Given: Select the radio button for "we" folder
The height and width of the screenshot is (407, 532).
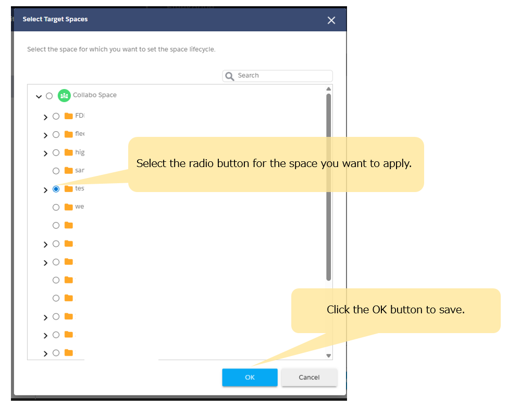Looking at the screenshot, I should (56, 207).
